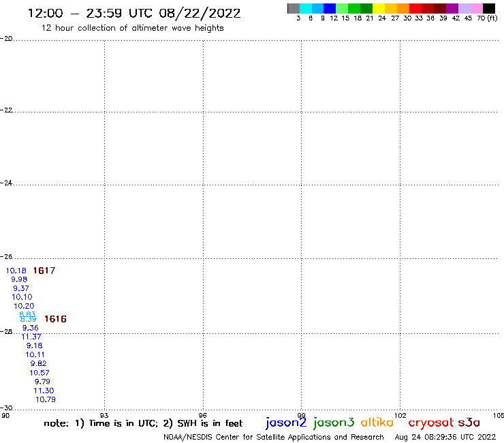Image resolution: width=504 pixels, height=443 pixels.
Task: Click the 10.11 wave height value
Action: pos(35,354)
